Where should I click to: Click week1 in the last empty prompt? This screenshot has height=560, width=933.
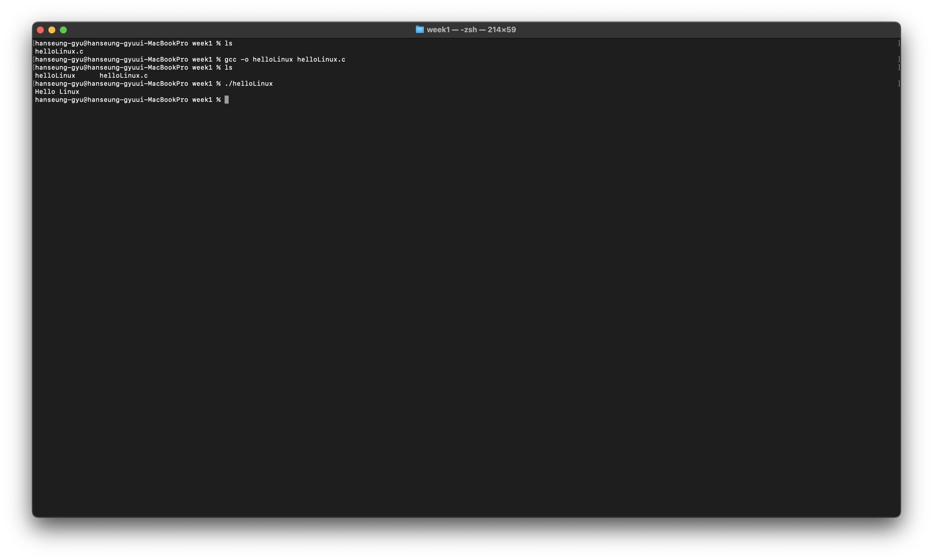tap(202, 100)
